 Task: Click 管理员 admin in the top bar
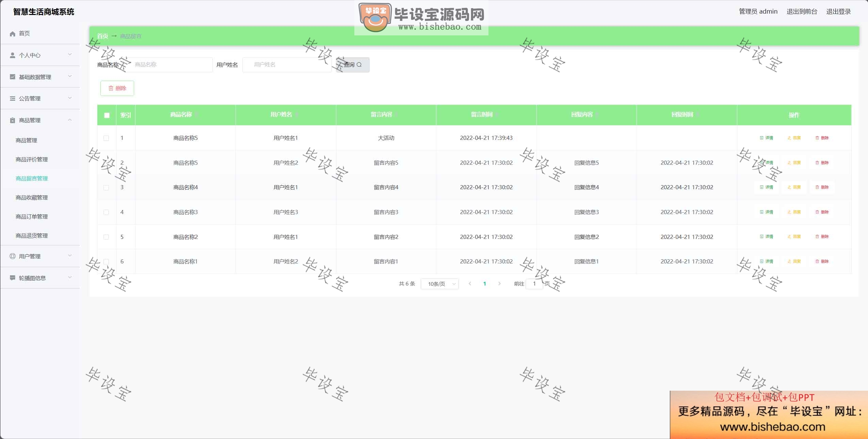pyautogui.click(x=758, y=12)
